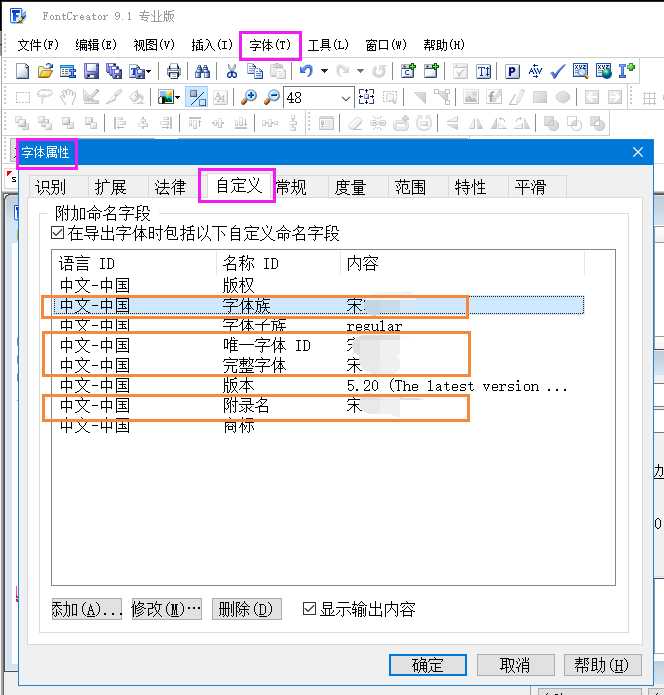Click the Print icon
The image size is (664, 695).
click(x=173, y=71)
